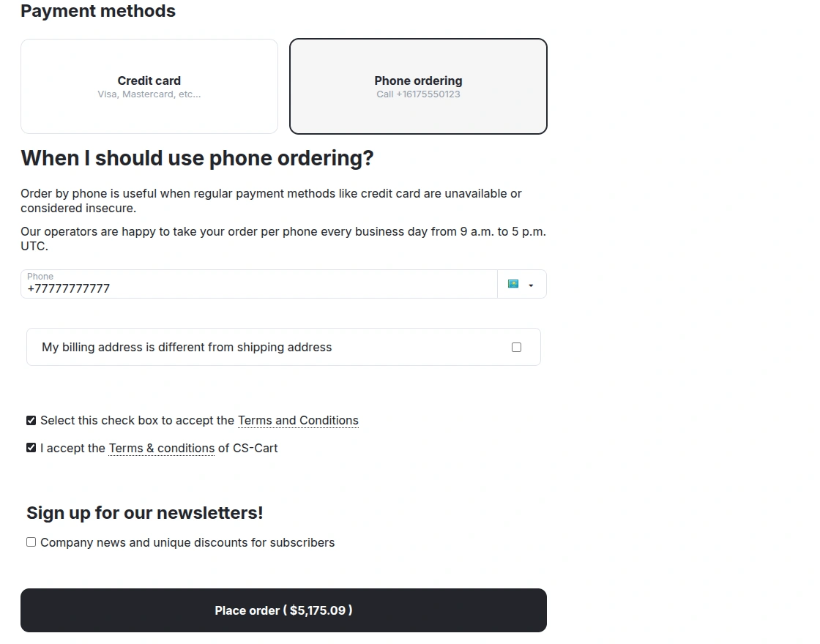The image size is (820, 644).
Task: Enable the newsletter subscription checkbox
Action: [x=31, y=542]
